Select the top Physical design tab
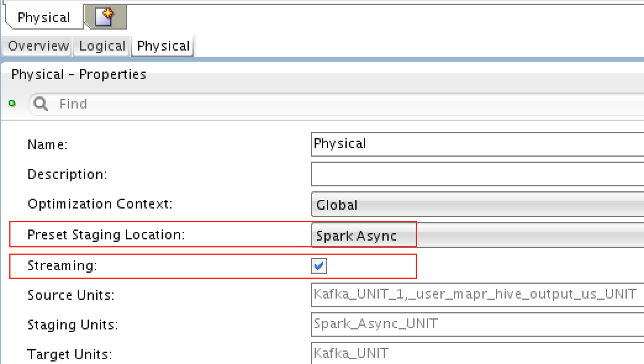The image size is (644, 364). 44,17
